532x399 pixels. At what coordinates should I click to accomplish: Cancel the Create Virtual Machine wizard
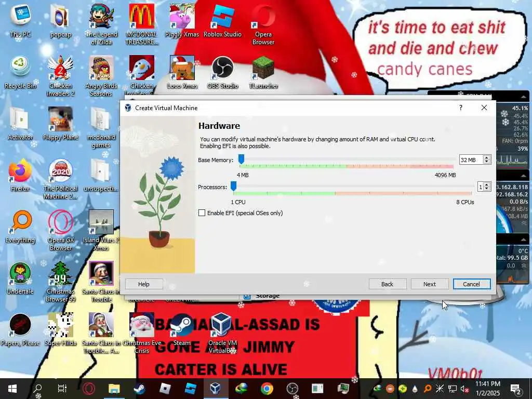pos(472,284)
